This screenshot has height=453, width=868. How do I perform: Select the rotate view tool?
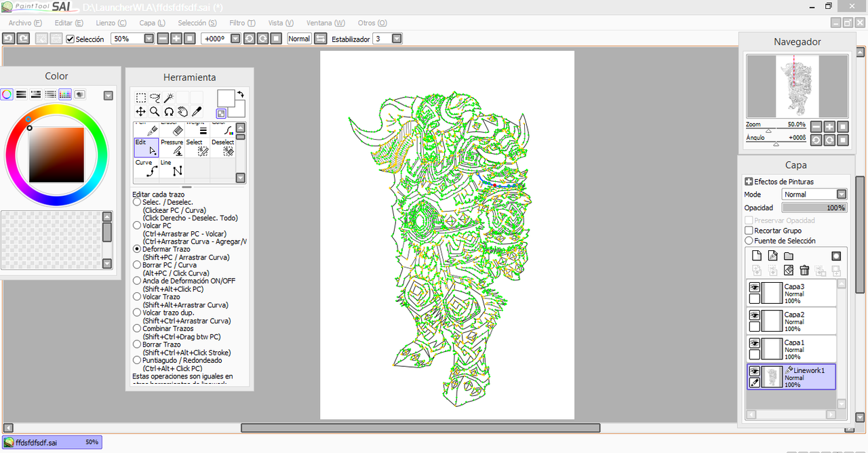[169, 111]
